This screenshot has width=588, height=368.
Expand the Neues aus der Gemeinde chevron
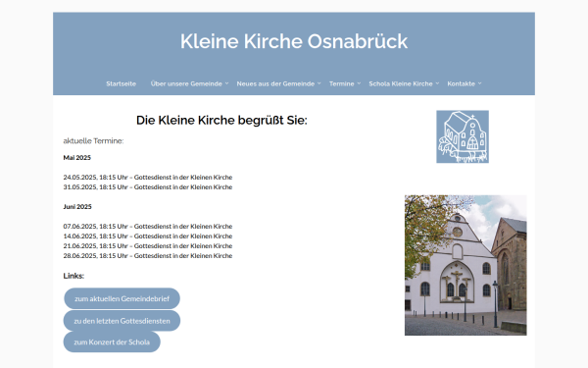click(319, 83)
